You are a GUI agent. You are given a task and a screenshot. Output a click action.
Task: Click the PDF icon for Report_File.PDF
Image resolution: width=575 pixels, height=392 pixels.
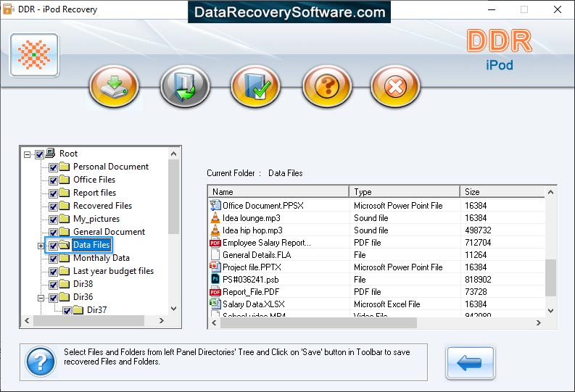(x=215, y=292)
